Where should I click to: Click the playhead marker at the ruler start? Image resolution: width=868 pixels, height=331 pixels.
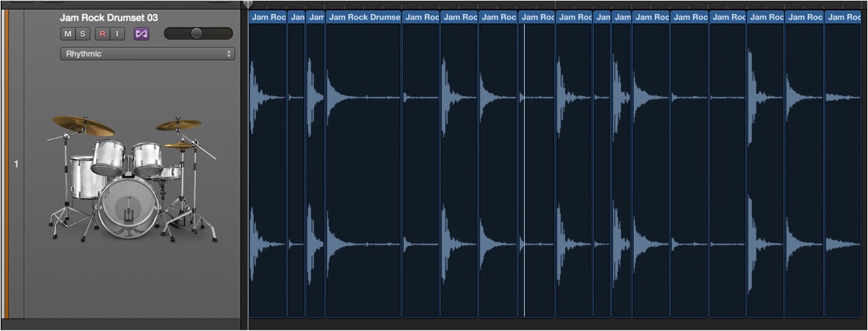(248, 5)
